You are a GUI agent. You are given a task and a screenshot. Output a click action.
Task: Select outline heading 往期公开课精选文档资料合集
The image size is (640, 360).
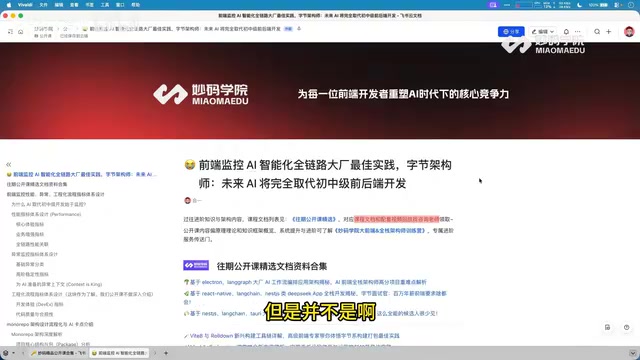tap(37, 184)
